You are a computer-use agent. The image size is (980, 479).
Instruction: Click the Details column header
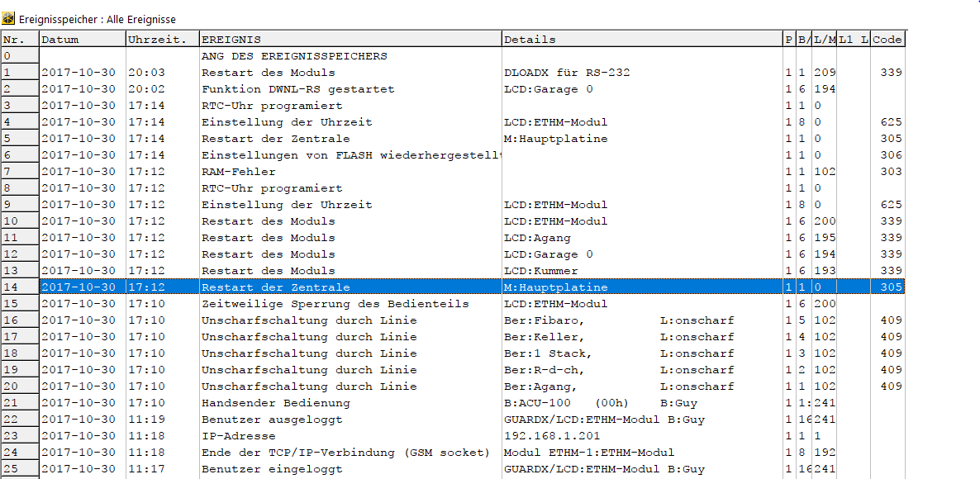click(x=641, y=39)
